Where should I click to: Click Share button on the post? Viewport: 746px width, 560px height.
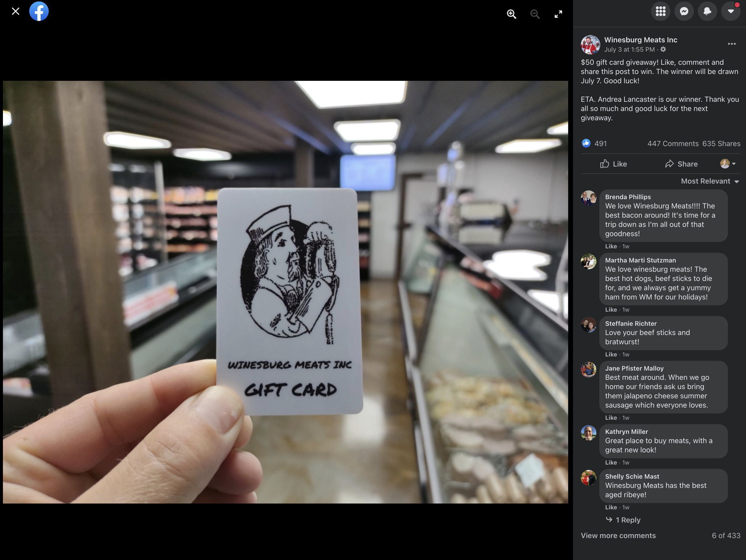pos(679,163)
